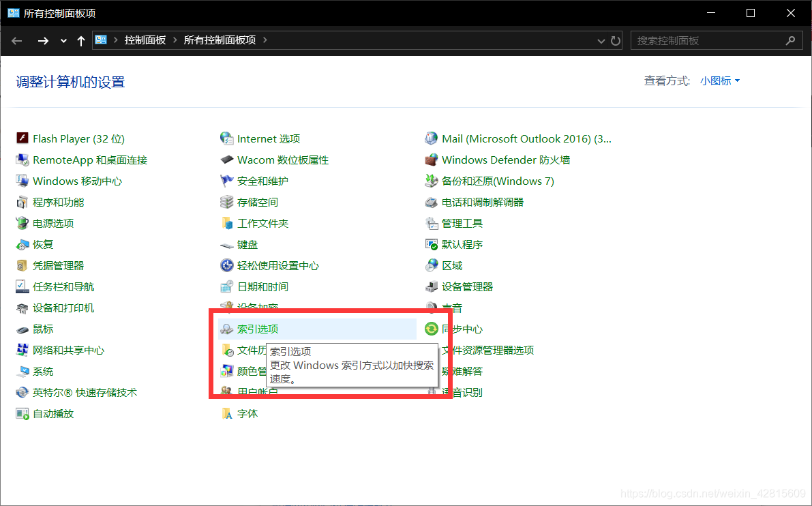
Task: Click the Mail (Microsoft Outlook 2016) icon
Action: tap(431, 138)
